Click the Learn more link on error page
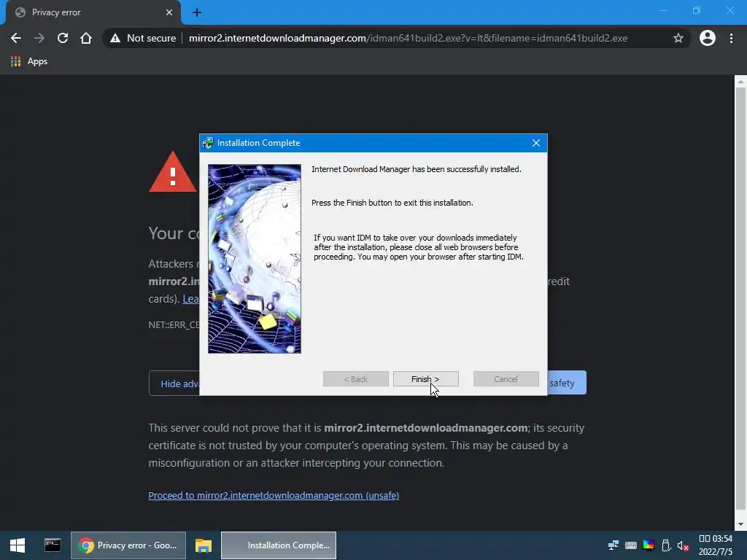The height and width of the screenshot is (560, 747). point(190,298)
